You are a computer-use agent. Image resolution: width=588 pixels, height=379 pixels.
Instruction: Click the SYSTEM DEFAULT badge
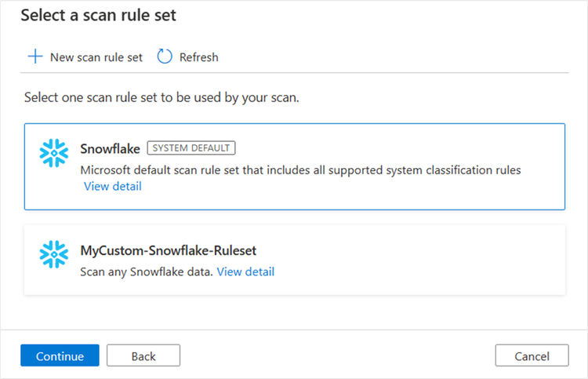click(x=191, y=148)
